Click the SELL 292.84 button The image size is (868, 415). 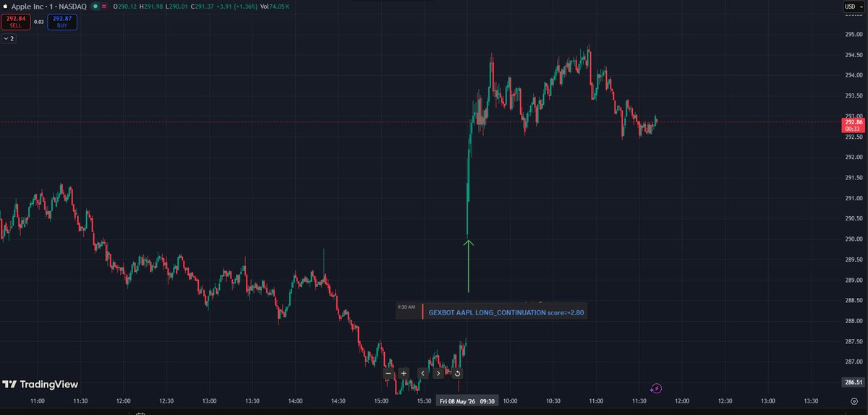(x=15, y=22)
